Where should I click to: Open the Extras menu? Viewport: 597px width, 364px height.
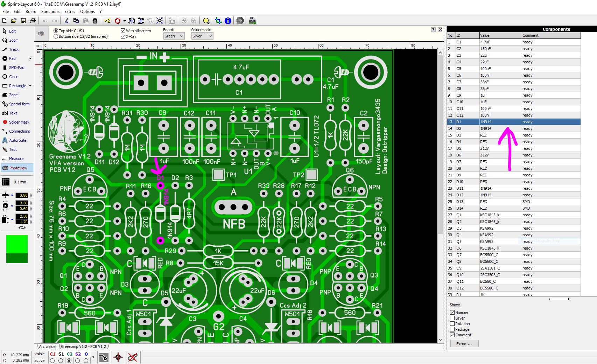pyautogui.click(x=70, y=12)
